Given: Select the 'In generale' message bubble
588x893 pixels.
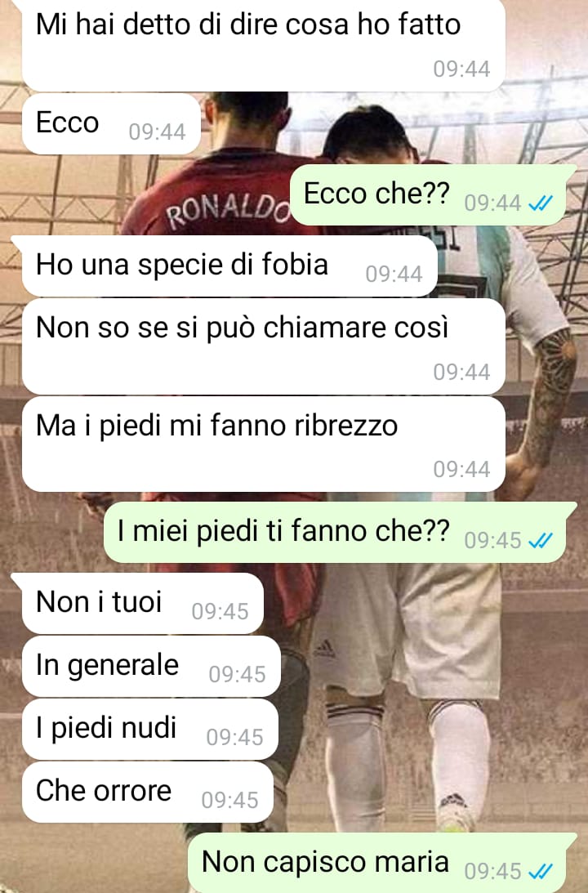Looking at the screenshot, I should tap(151, 667).
